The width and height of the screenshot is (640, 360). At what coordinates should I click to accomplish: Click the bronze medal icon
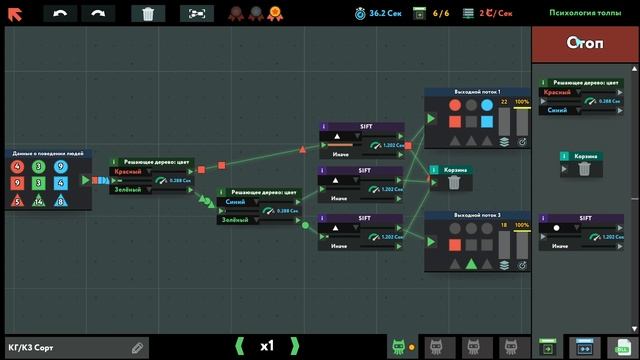click(236, 14)
